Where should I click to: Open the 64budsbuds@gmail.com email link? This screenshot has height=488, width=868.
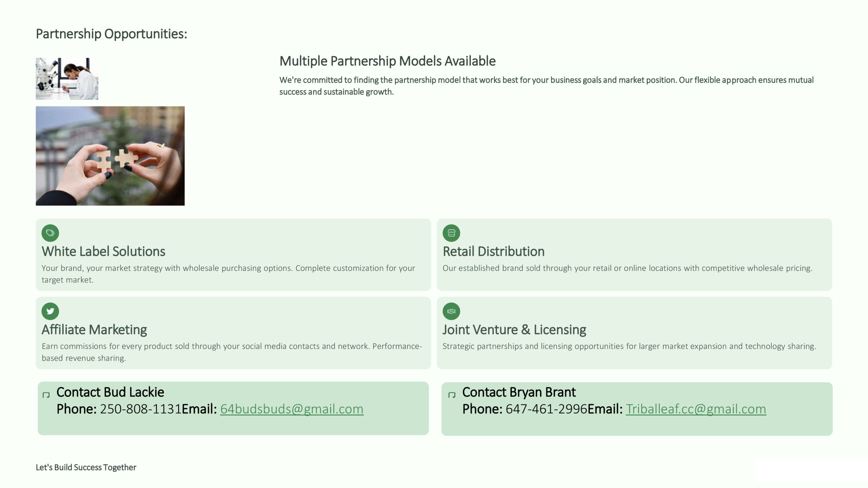(292, 409)
